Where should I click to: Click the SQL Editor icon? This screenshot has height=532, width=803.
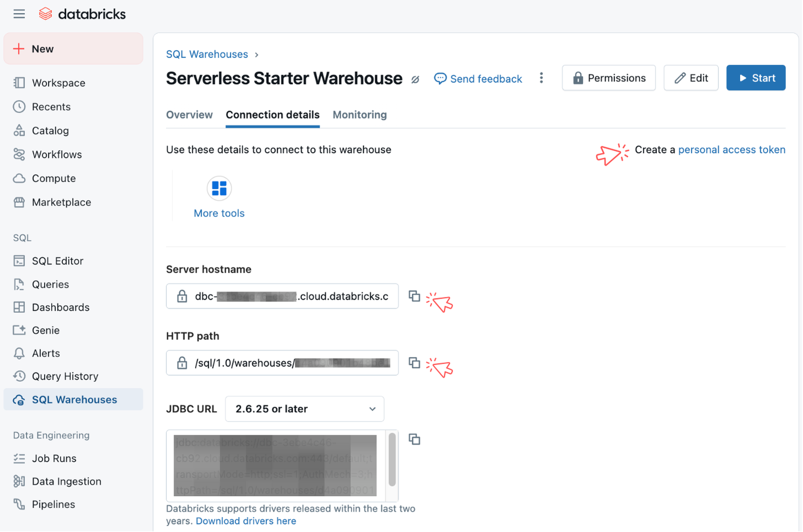(19, 260)
